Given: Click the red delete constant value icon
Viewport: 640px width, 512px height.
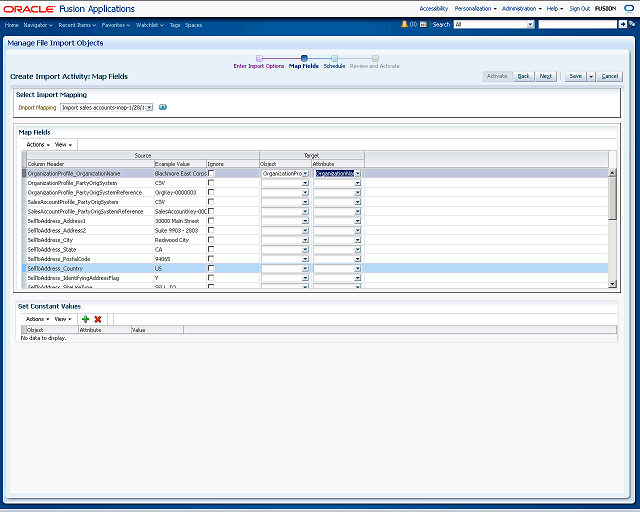Looking at the screenshot, I should click(98, 318).
